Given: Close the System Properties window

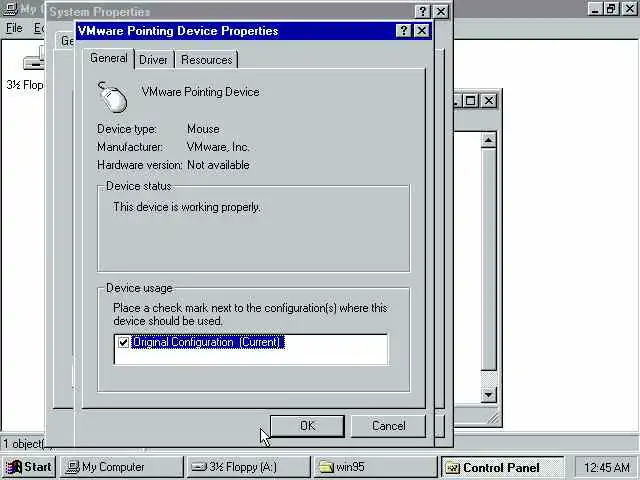Looking at the screenshot, I should pyautogui.click(x=441, y=11).
